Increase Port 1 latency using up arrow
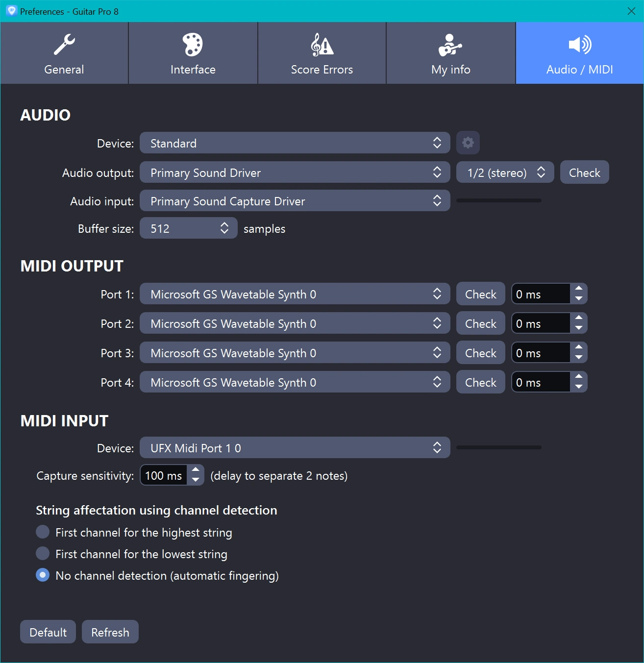 pyautogui.click(x=579, y=289)
